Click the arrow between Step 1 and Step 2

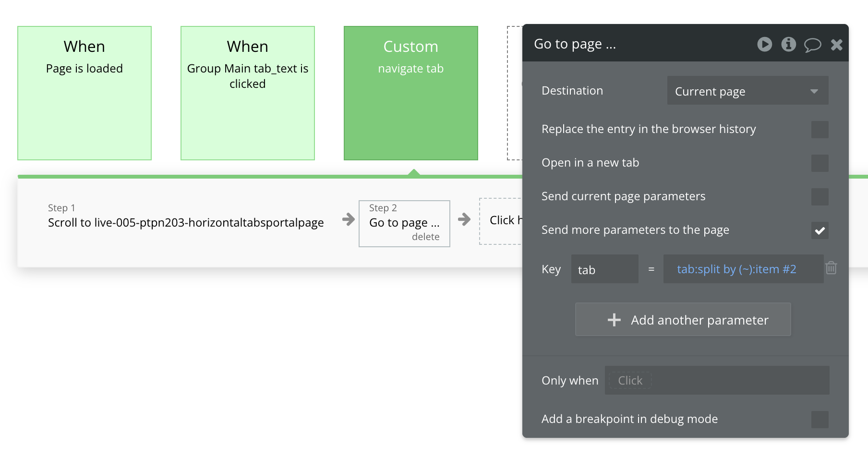(x=349, y=220)
